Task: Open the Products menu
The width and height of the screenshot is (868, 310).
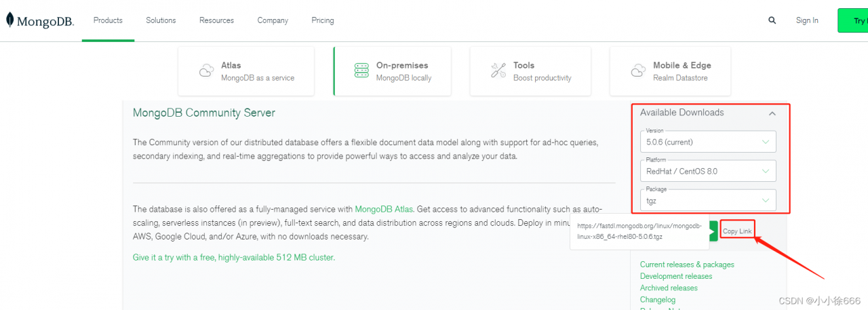Action: point(108,20)
